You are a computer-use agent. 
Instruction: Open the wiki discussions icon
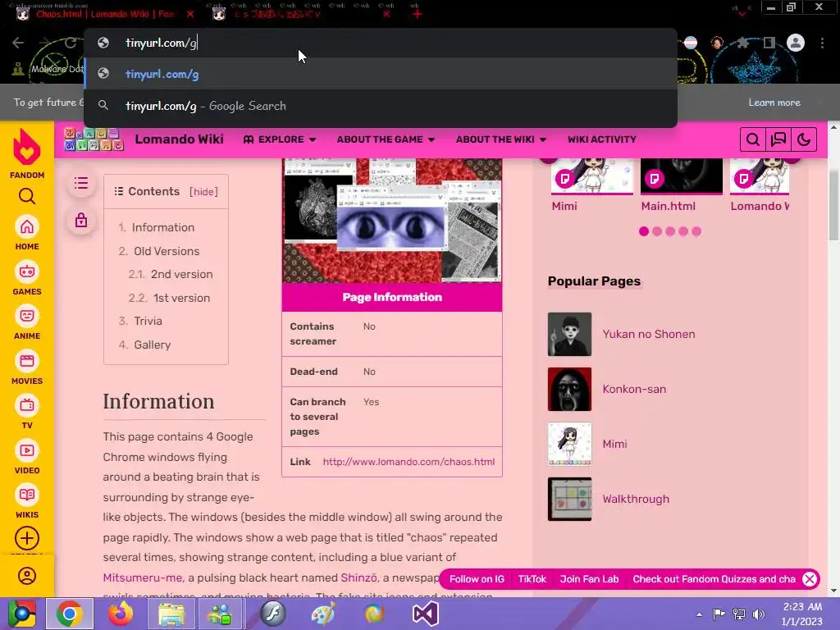(778, 139)
